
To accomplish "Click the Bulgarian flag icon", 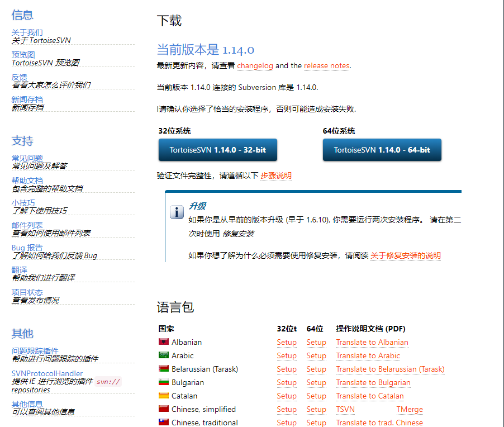I will (x=164, y=382).
